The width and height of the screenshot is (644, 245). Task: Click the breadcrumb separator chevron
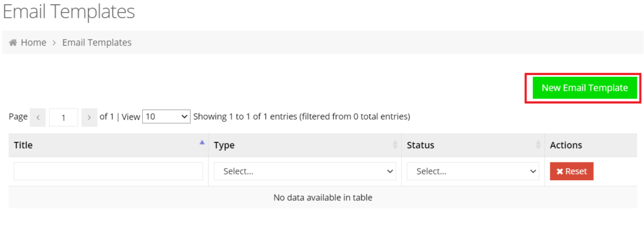tap(54, 42)
